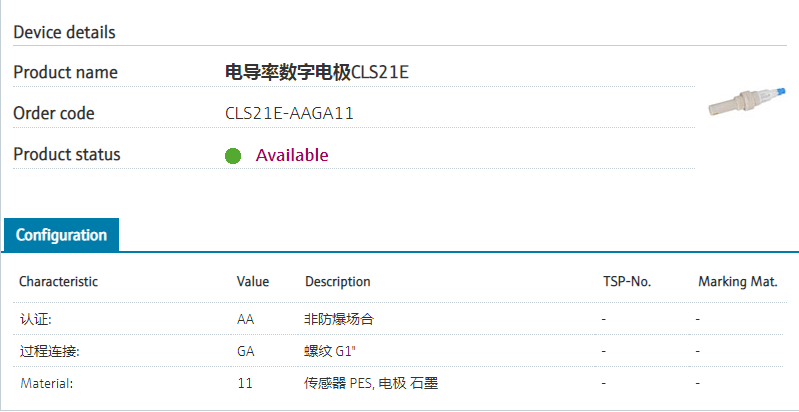Click the 螺纹 G1" description text
The image size is (799, 412).
(331, 351)
